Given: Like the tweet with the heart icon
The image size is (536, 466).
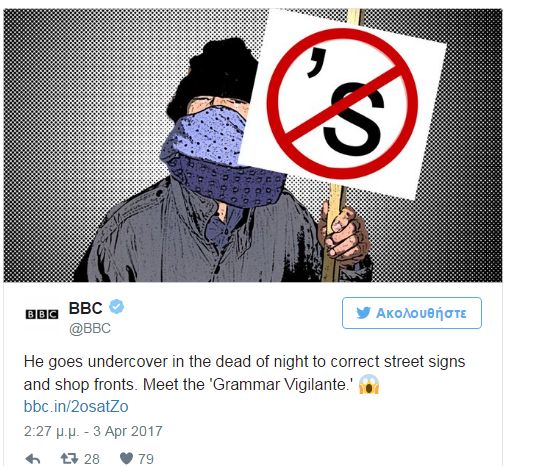Looking at the screenshot, I should (126, 458).
